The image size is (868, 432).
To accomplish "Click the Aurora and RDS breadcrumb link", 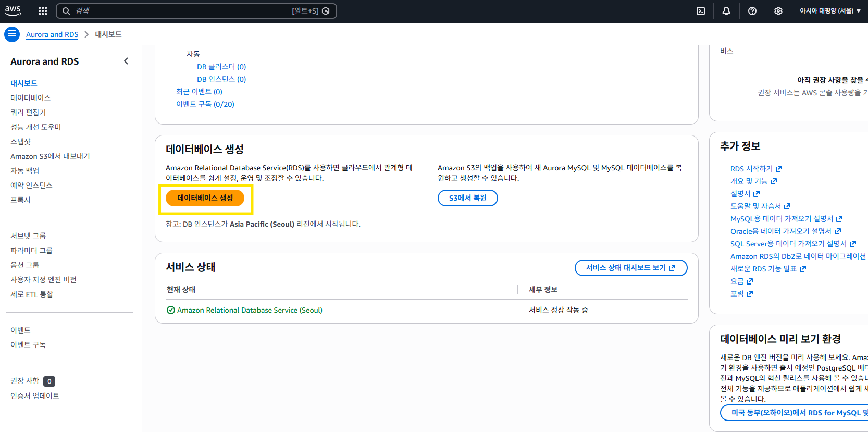I will tap(52, 34).
